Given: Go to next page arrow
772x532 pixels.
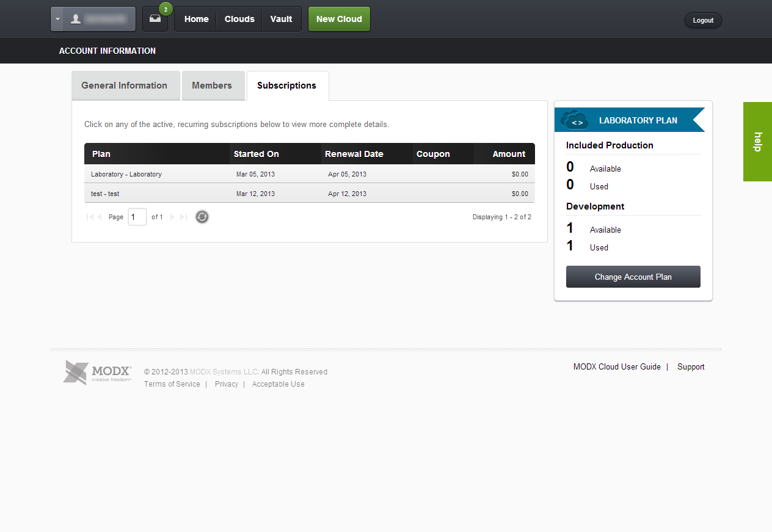Looking at the screenshot, I should [172, 217].
